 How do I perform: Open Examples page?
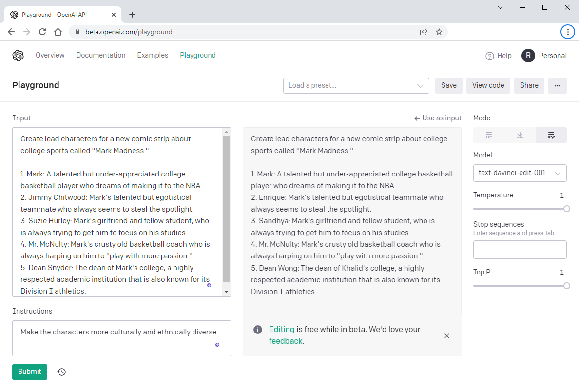pyautogui.click(x=153, y=55)
